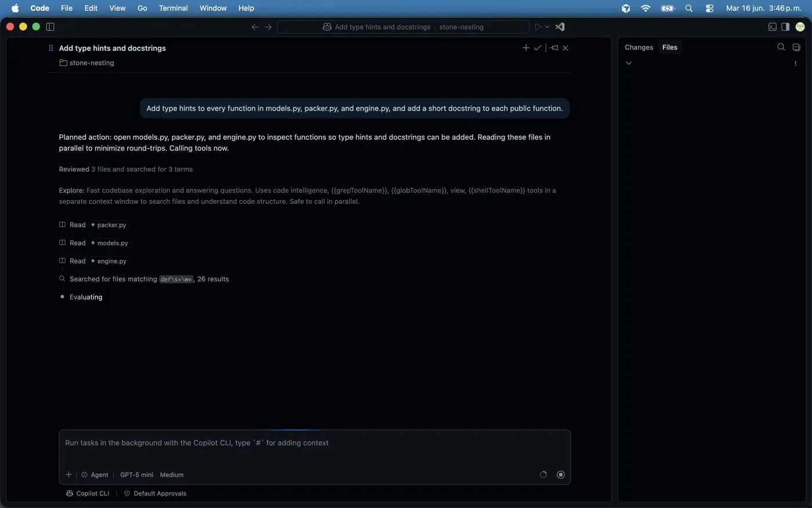Open macOS Spotlight search
Image resolution: width=812 pixels, height=508 pixels.
pos(689,8)
